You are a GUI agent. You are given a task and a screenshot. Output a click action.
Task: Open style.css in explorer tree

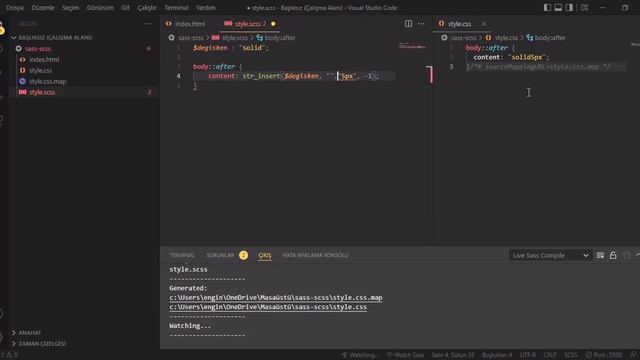tap(40, 71)
